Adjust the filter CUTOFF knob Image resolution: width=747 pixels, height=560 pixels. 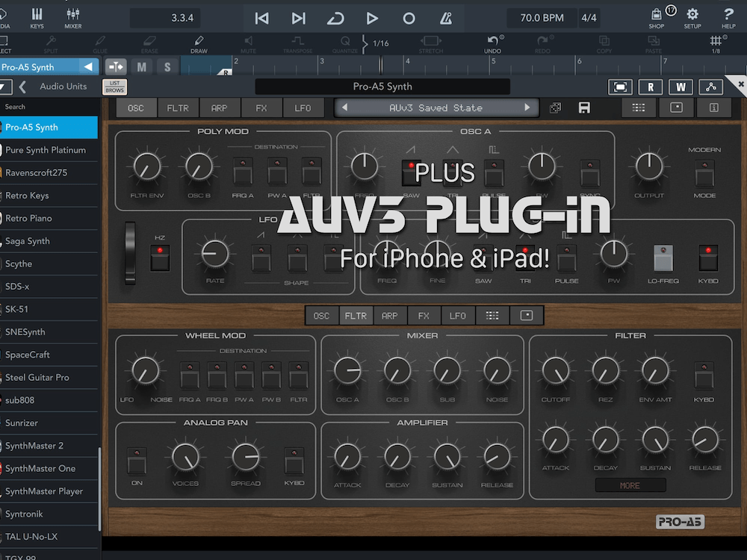coord(556,371)
